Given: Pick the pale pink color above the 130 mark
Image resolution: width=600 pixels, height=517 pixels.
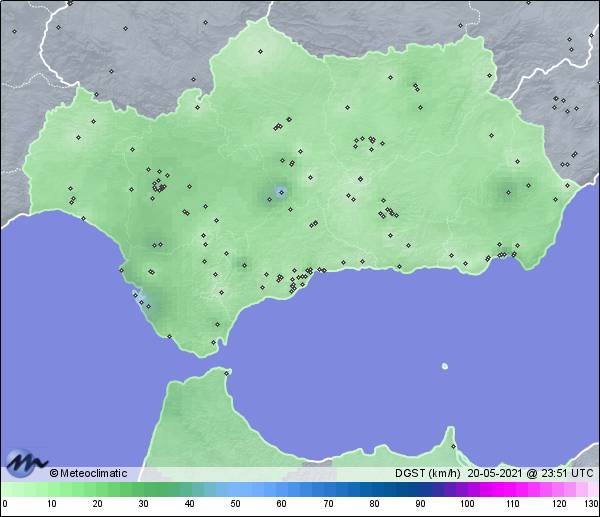Looking at the screenshot, I should point(594,489).
